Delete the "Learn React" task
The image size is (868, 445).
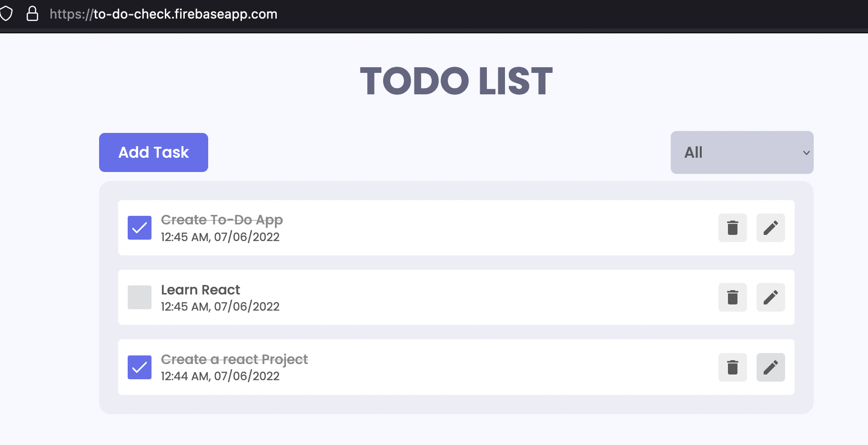click(x=732, y=297)
